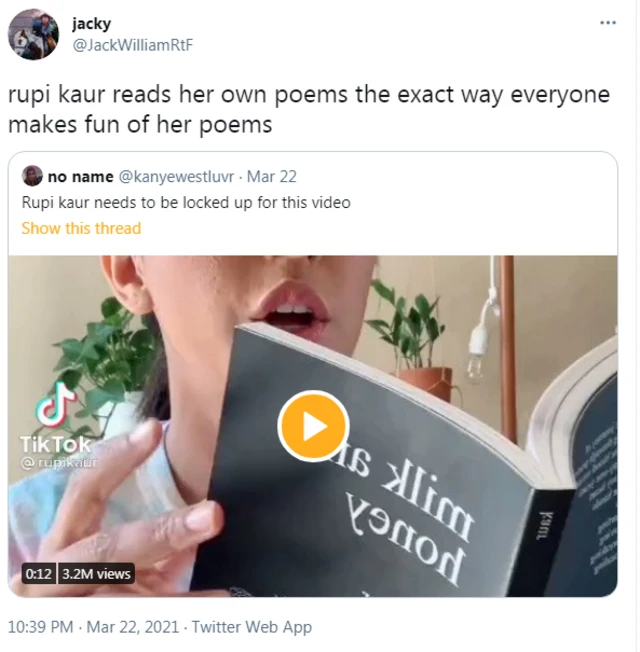Open jacky display name profile

[x=91, y=24]
